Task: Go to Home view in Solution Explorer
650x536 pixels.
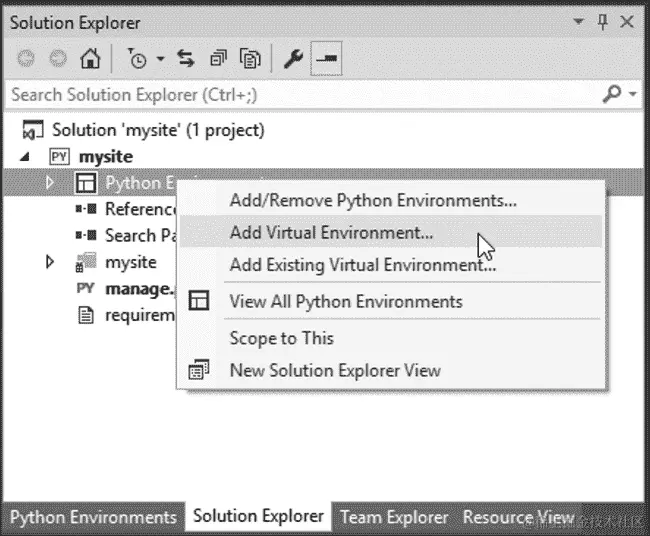Action: (x=90, y=58)
